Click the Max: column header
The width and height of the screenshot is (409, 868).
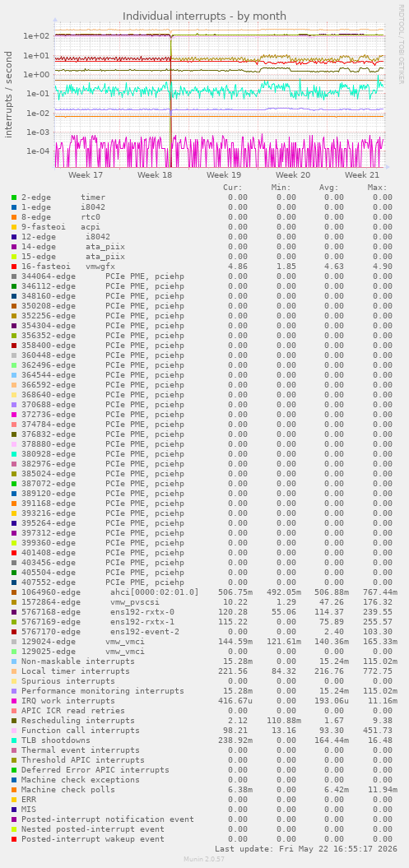[378, 187]
